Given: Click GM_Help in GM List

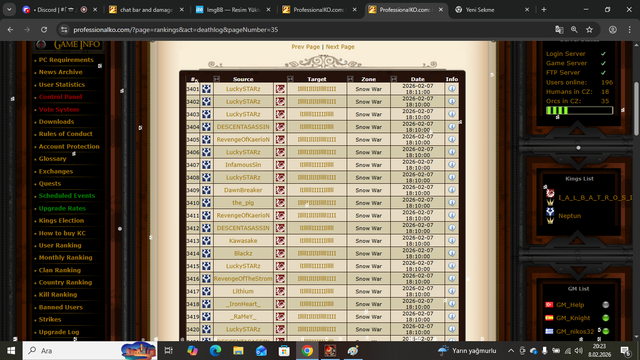Looking at the screenshot, I should 570,304.
